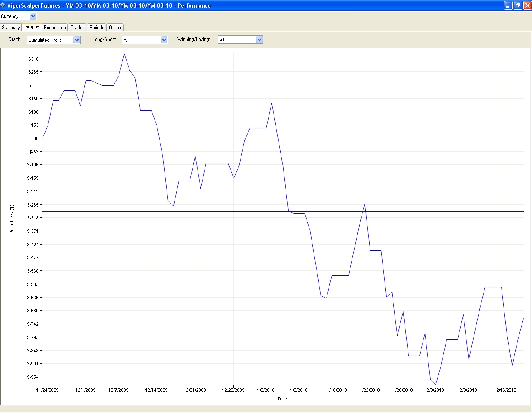Show the Periods tab

click(96, 28)
